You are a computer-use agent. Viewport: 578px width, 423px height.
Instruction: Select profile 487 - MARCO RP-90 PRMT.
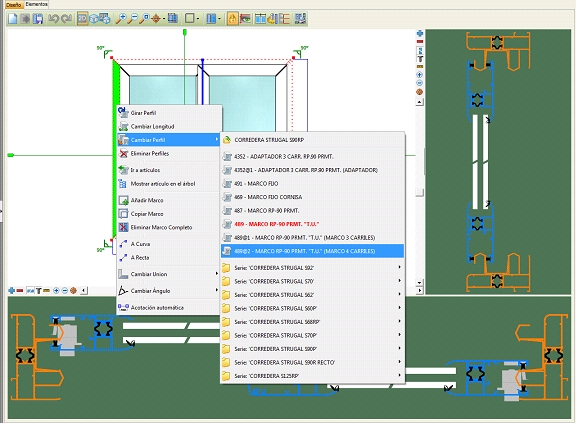click(313, 210)
